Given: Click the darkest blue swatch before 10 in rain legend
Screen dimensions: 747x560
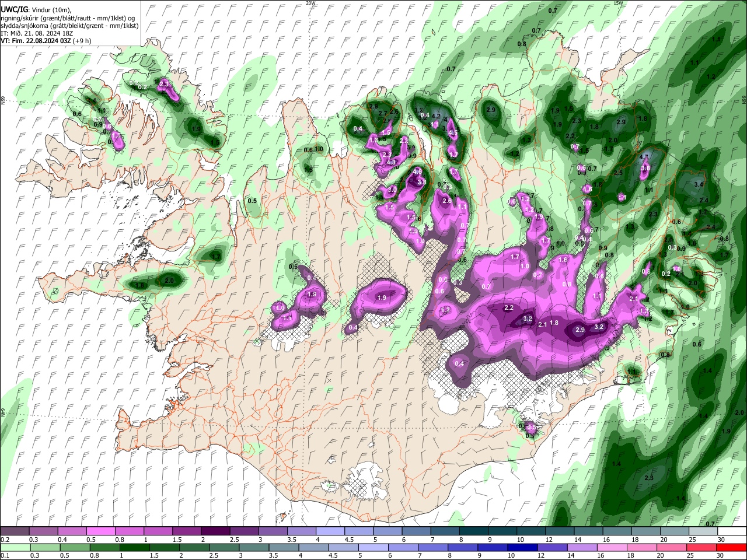Looking at the screenshot, I should click(522, 548).
